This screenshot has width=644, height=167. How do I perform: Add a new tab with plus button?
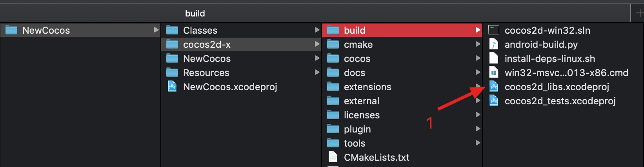click(x=639, y=13)
